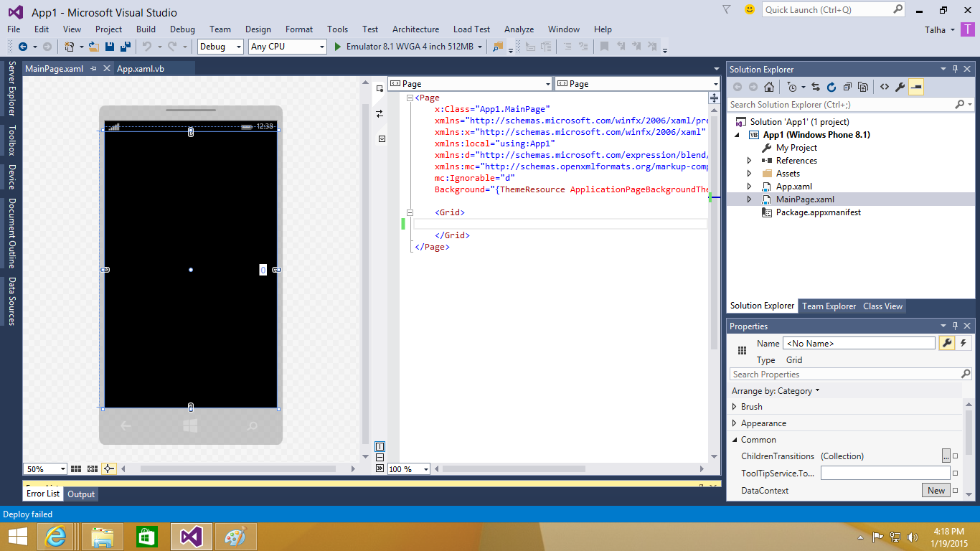Image resolution: width=980 pixels, height=551 pixels.
Task: Open the Build menu
Action: (146, 29)
